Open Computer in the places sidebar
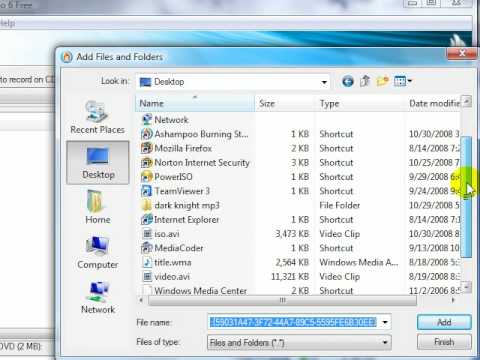 [x=98, y=252]
